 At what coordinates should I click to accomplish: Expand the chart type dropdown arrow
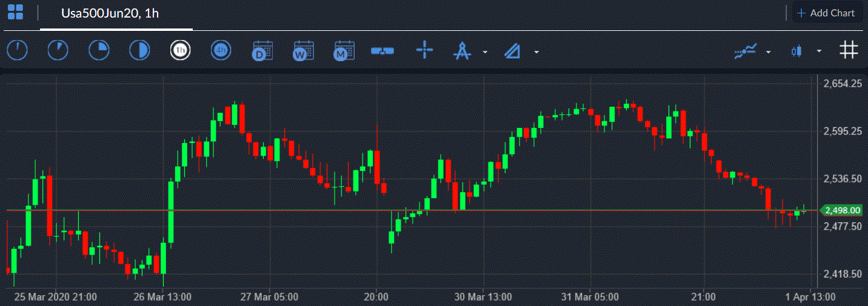pos(820,52)
